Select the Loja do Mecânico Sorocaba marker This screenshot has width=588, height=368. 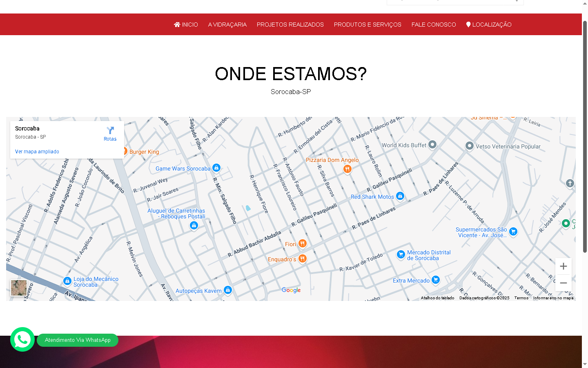[67, 281]
